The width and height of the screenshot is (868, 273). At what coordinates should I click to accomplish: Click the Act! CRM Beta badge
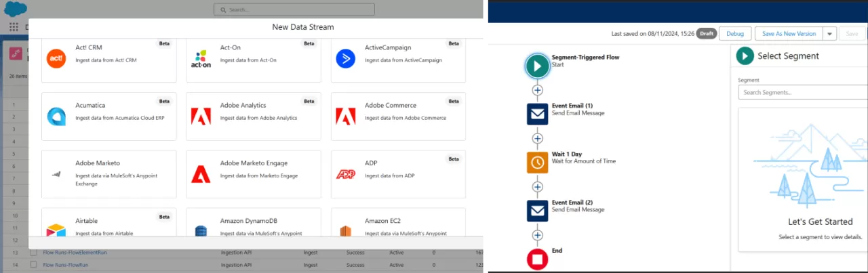164,43
